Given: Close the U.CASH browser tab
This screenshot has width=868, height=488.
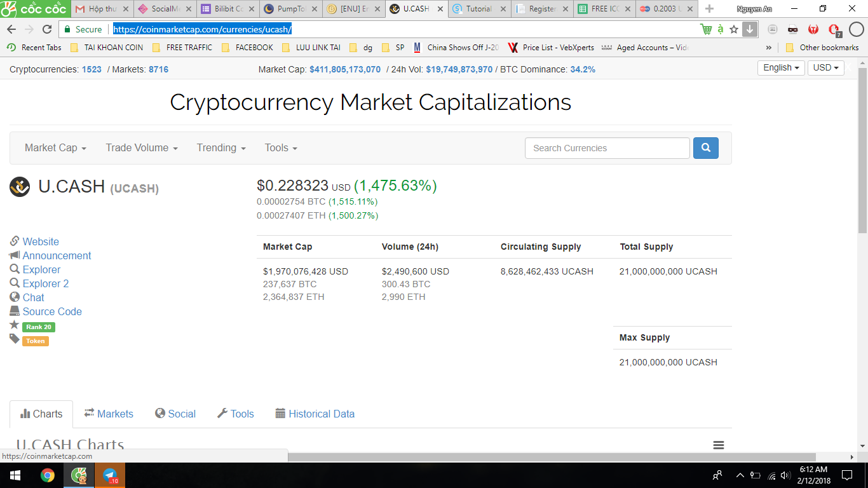Looking at the screenshot, I should coord(440,9).
